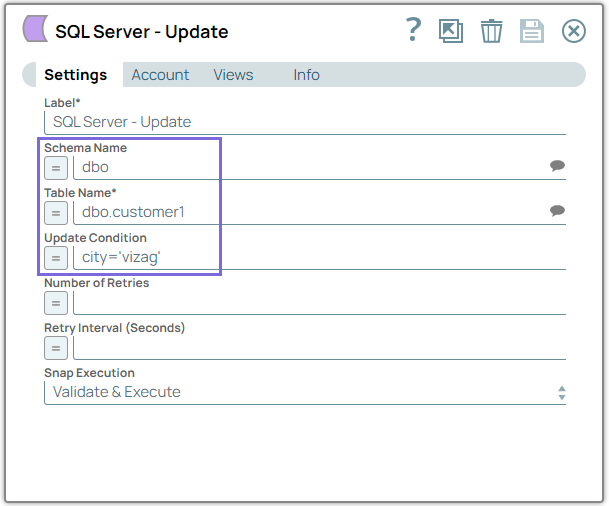609x506 pixels.
Task: Click the Number of Retries field
Action: (320, 303)
